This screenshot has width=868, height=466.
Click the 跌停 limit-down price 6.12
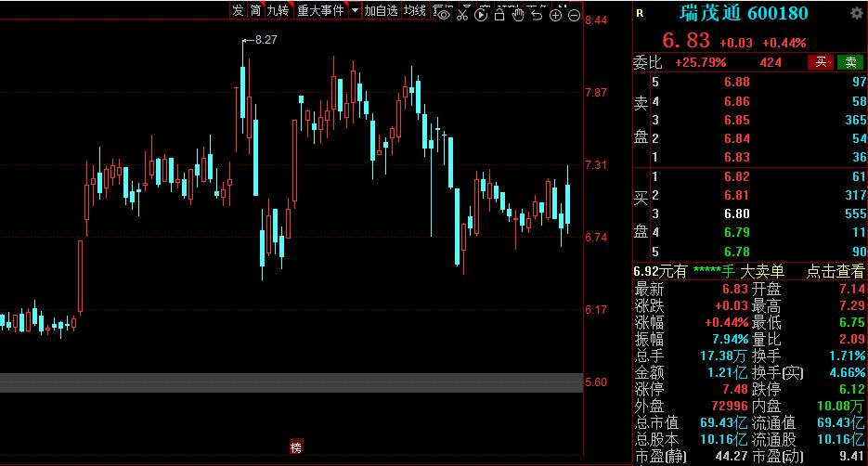(x=852, y=389)
